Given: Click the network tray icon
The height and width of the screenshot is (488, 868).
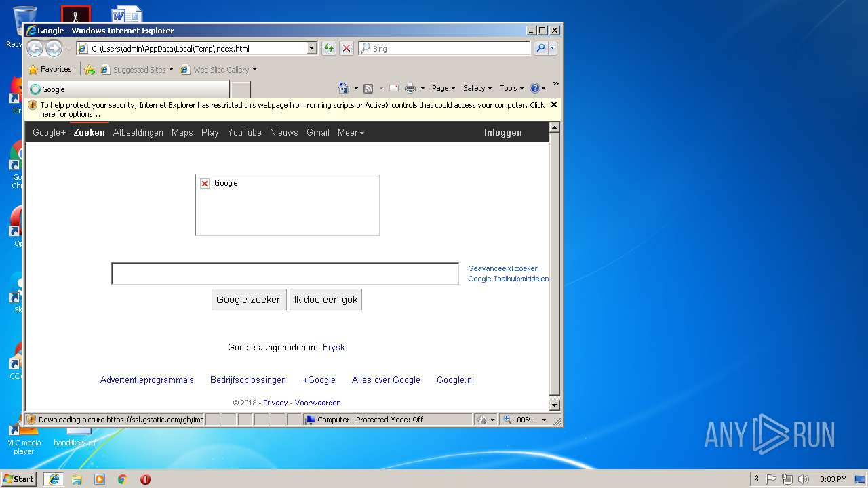Looking at the screenshot, I should pos(787,479).
